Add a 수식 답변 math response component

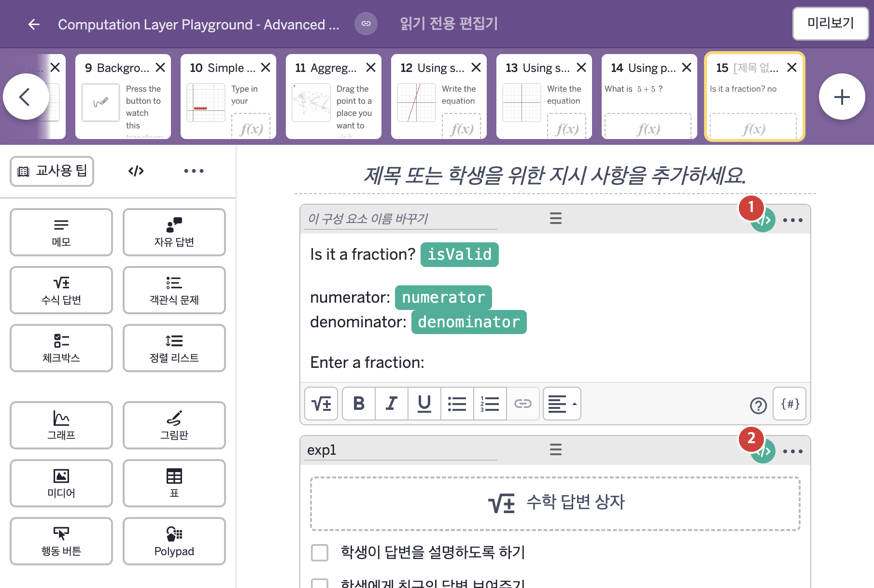61,290
